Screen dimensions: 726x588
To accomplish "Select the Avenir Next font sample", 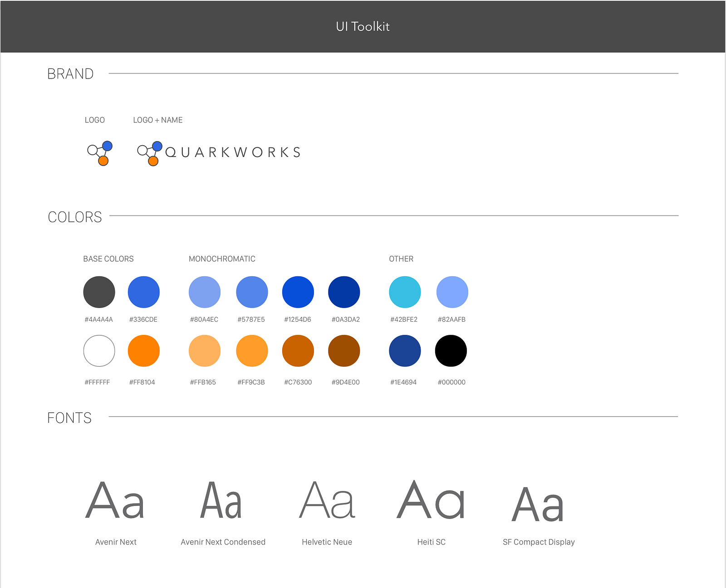I will (x=115, y=500).
